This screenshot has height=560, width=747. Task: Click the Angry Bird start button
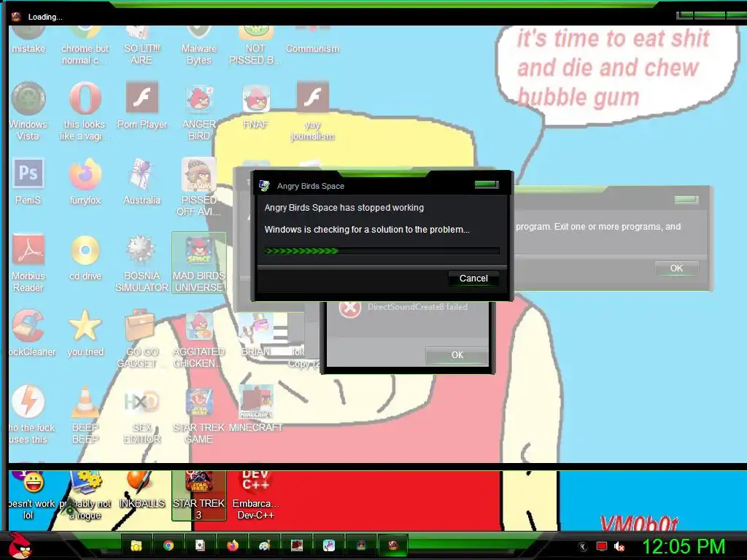(20, 545)
